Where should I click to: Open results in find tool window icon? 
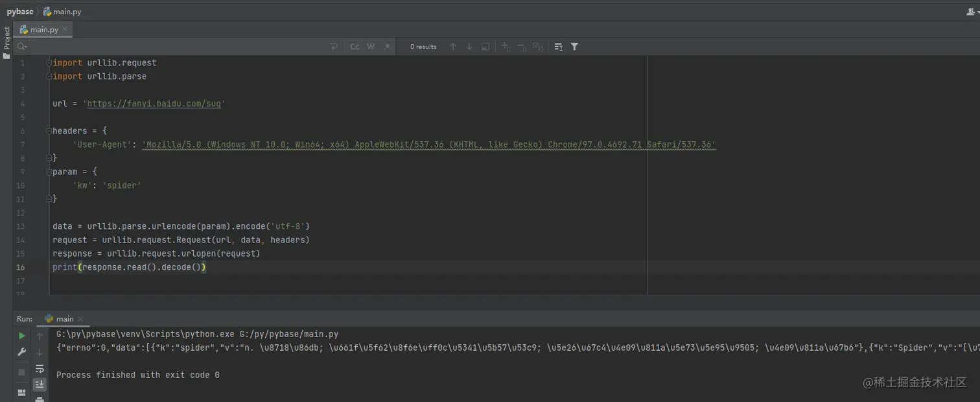tap(558, 47)
